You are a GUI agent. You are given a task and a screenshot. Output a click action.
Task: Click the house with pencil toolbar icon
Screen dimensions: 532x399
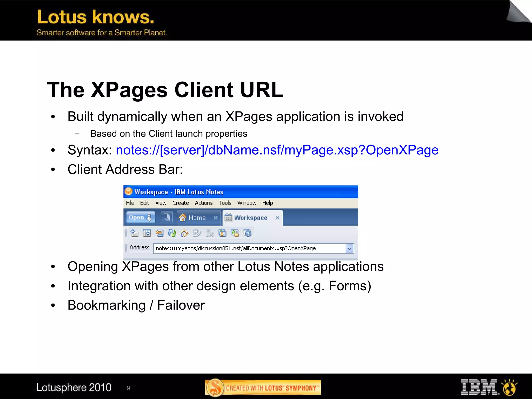click(184, 233)
